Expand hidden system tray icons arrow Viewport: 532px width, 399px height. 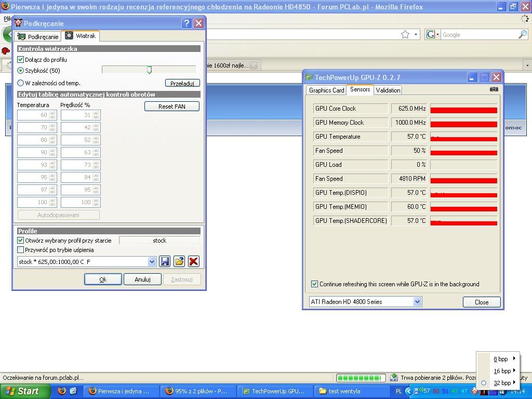409,391
